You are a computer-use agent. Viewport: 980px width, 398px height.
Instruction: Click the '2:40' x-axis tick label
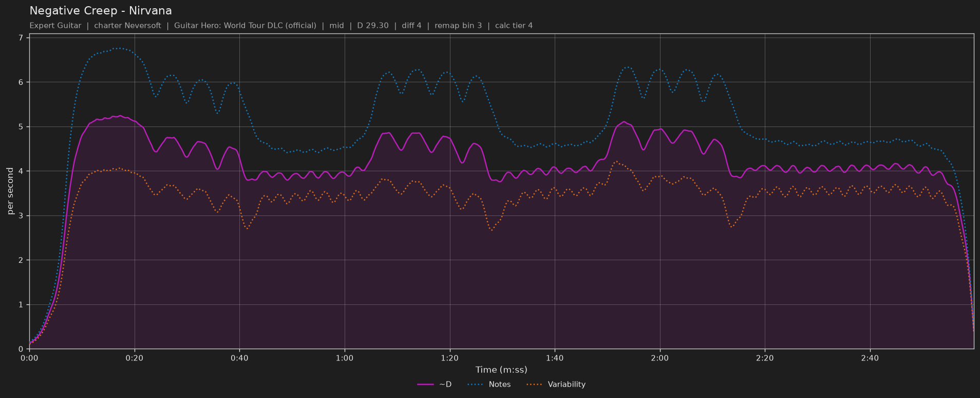(870, 358)
